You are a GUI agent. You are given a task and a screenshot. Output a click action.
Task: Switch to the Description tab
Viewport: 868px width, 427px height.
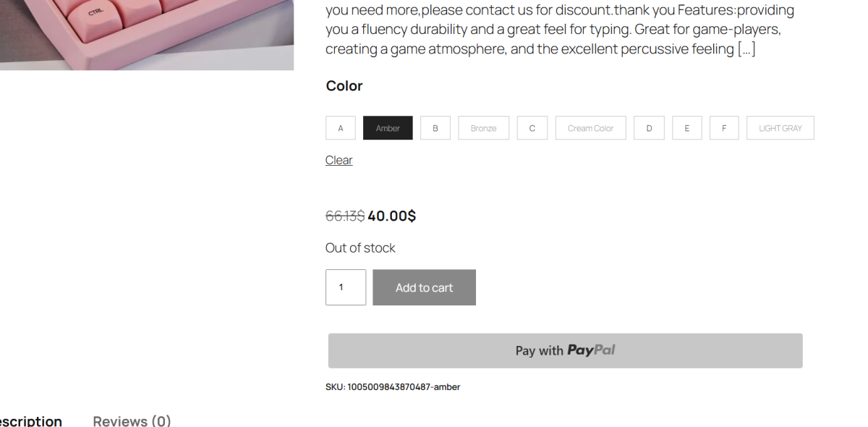pyautogui.click(x=30, y=420)
